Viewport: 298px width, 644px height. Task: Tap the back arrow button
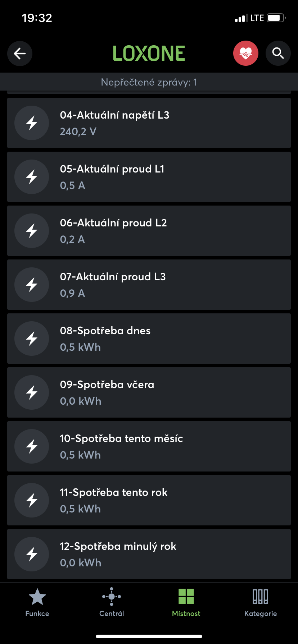pos(20,54)
